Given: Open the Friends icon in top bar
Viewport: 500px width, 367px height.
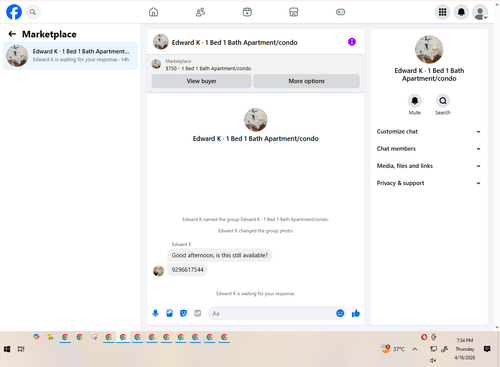Looking at the screenshot, I should 200,12.
